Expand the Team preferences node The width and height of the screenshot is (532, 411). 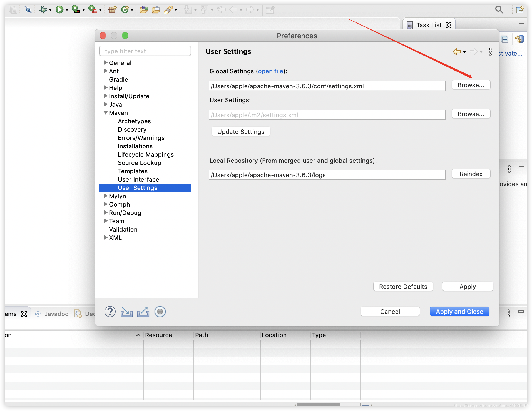pos(106,220)
